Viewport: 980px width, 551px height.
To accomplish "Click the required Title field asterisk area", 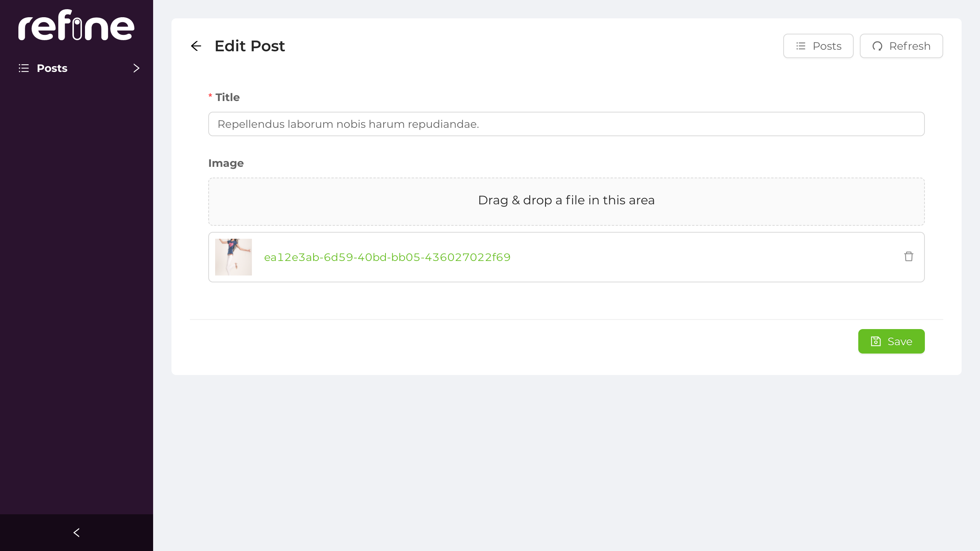I will point(211,96).
